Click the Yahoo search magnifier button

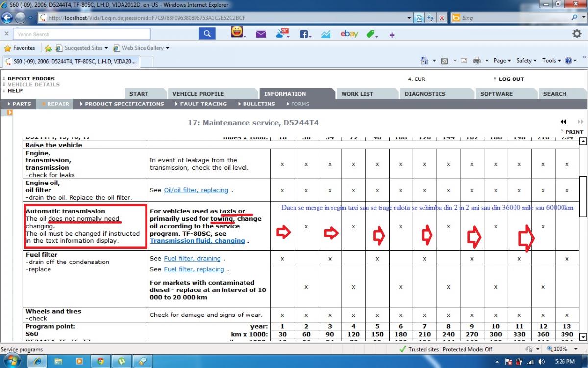coord(207,34)
